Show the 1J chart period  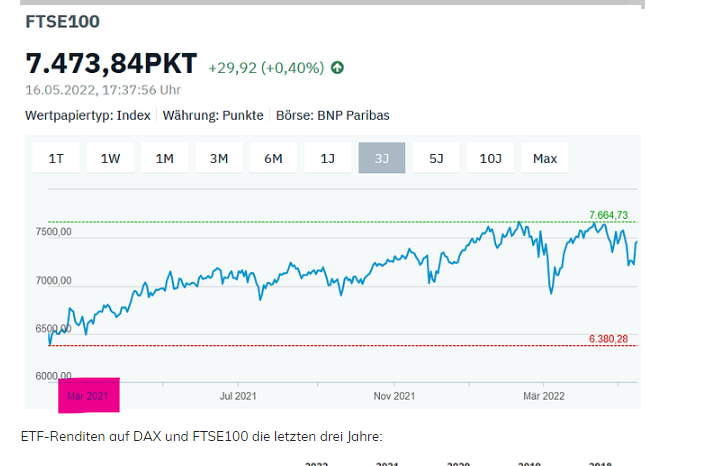click(x=328, y=158)
